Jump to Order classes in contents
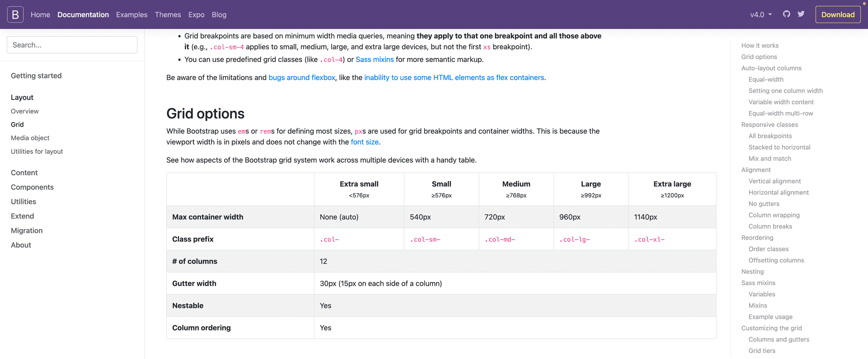The width and height of the screenshot is (868, 359). click(769, 249)
